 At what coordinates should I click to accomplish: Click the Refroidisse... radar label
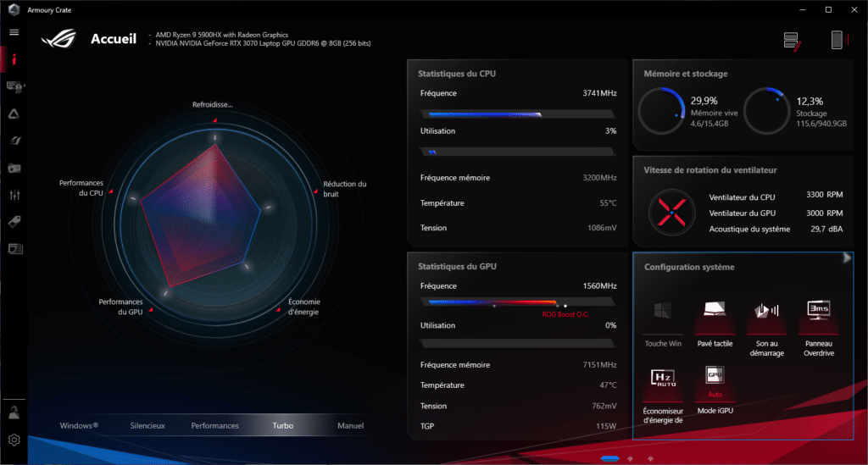point(213,104)
